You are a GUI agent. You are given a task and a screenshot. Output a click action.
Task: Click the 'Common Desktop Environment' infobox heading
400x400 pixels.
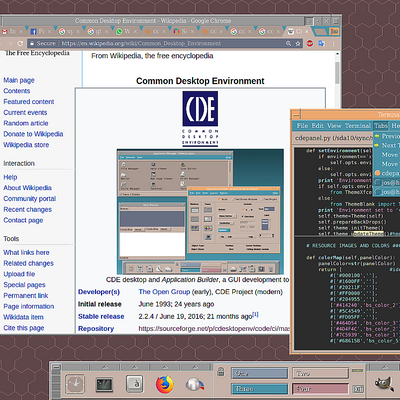(200, 81)
